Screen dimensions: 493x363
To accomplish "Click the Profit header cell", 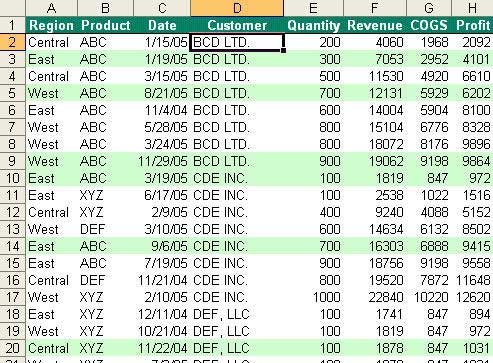I will coord(472,25).
